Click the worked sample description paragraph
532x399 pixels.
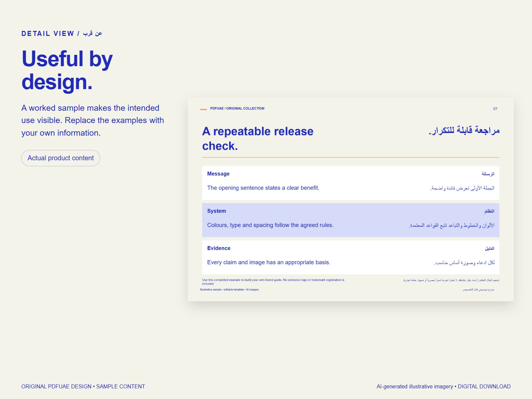pos(93,120)
